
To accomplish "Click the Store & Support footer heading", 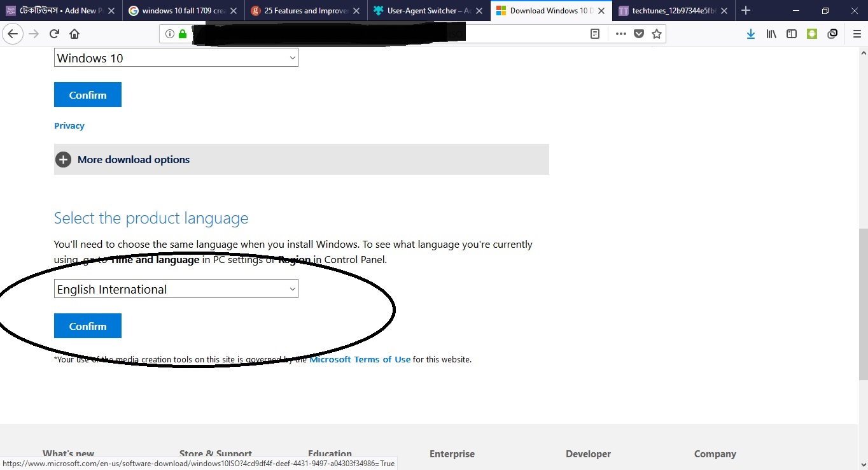I will click(x=216, y=454).
